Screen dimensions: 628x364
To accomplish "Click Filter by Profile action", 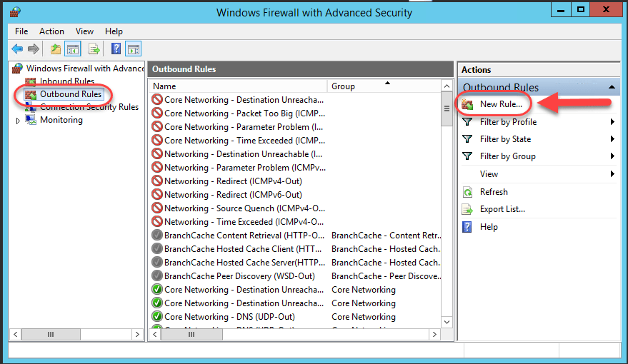I will [x=508, y=122].
